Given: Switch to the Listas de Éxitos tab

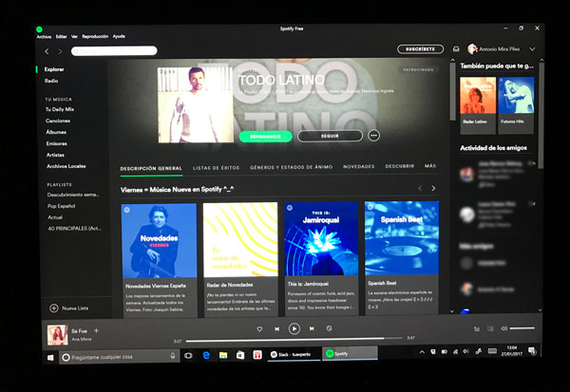Looking at the screenshot, I should [x=217, y=168].
